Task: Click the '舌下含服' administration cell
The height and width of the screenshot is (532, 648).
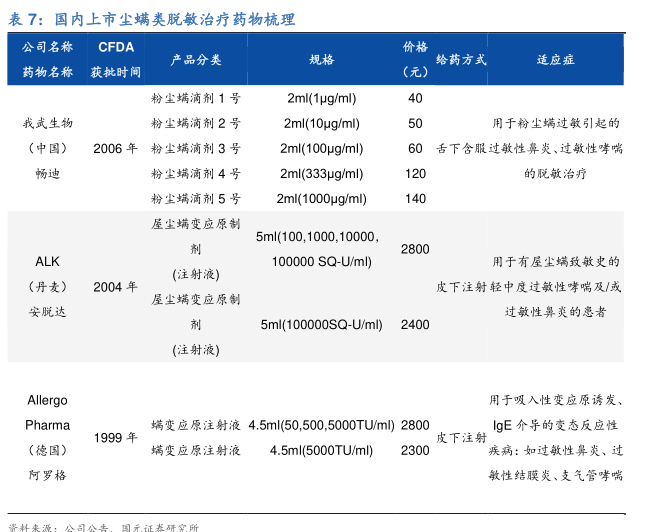Action: 460,148
